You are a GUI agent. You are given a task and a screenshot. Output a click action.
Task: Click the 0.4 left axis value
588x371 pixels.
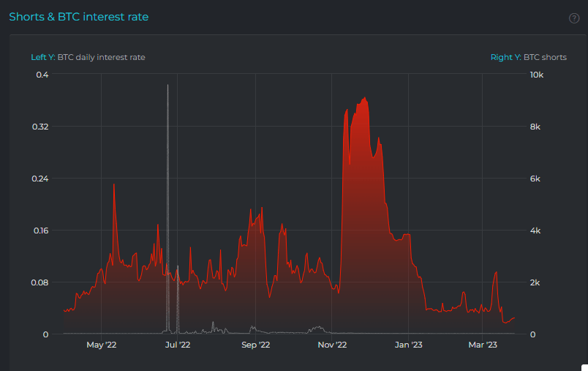click(42, 75)
